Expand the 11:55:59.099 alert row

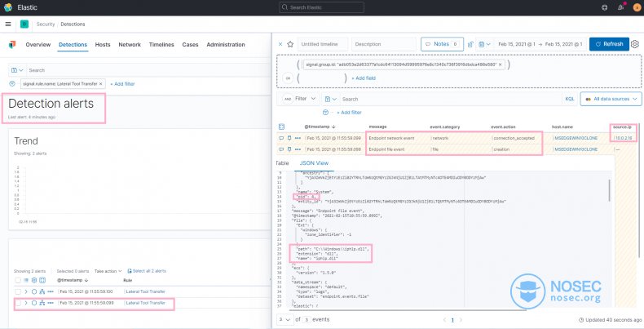pyautogui.click(x=26, y=303)
